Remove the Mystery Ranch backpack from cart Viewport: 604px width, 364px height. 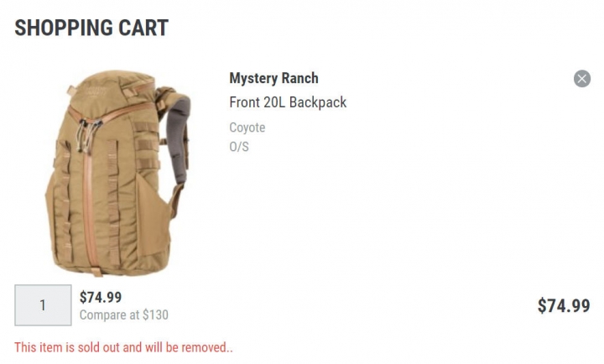click(x=581, y=79)
